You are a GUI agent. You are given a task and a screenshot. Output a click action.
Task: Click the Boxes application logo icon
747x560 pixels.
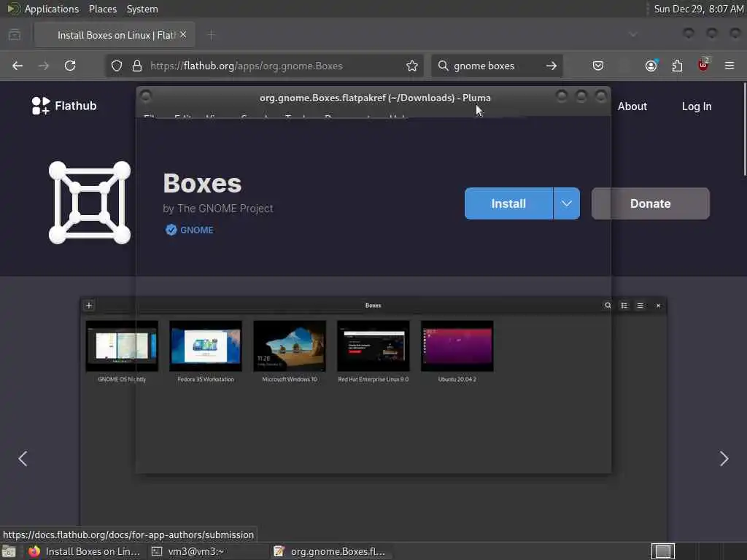(x=90, y=203)
